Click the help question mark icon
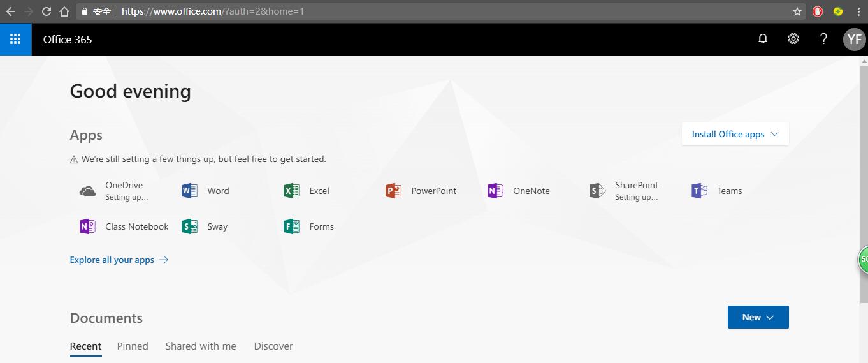This screenshot has height=363, width=868. (823, 39)
